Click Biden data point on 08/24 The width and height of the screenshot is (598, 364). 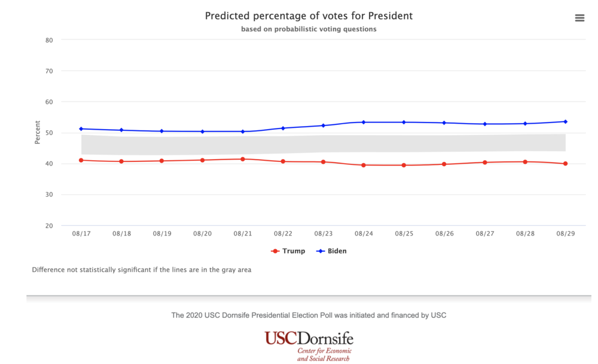pos(364,122)
